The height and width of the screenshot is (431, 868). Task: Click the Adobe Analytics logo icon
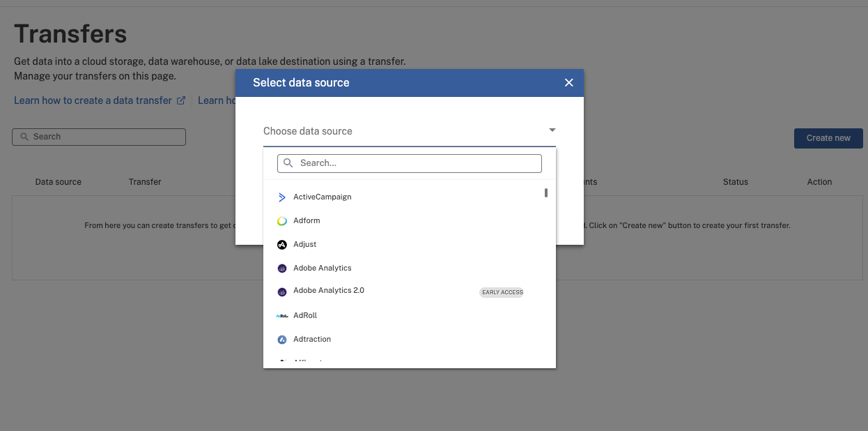click(x=282, y=269)
